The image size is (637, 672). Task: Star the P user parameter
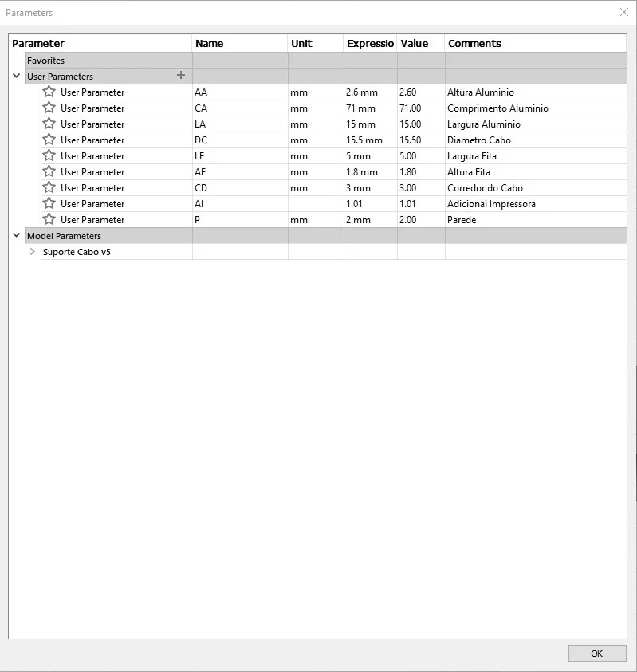[49, 219]
